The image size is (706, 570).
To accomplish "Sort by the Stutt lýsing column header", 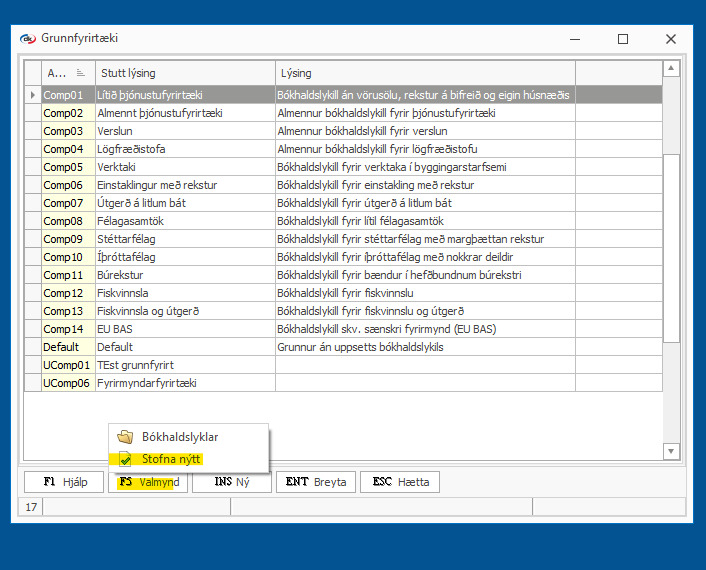I will click(x=185, y=73).
